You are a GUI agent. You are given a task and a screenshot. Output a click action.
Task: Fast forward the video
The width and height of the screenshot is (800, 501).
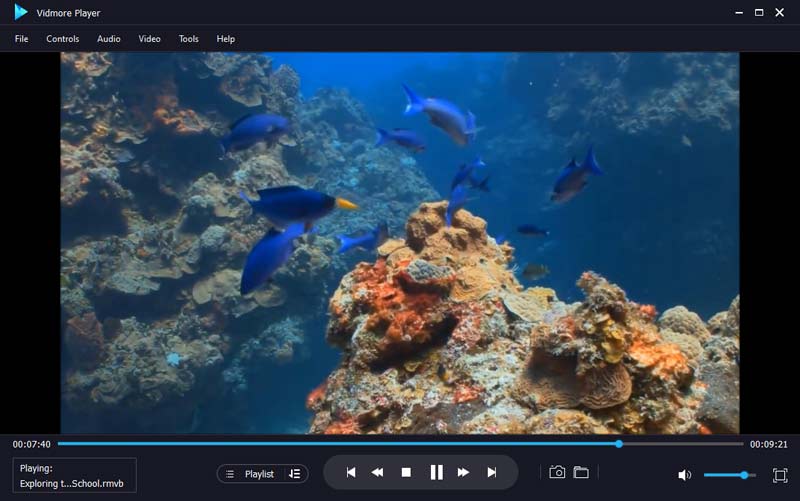tap(464, 473)
